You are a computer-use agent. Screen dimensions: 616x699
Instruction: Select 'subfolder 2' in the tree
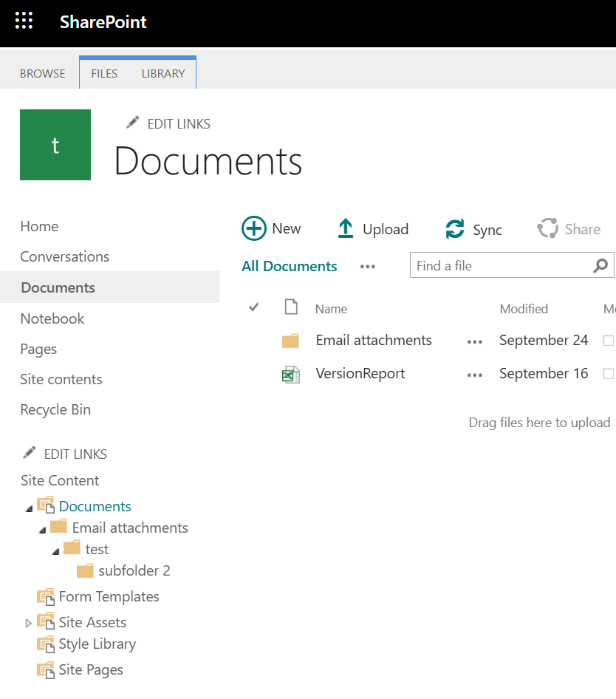tap(134, 570)
